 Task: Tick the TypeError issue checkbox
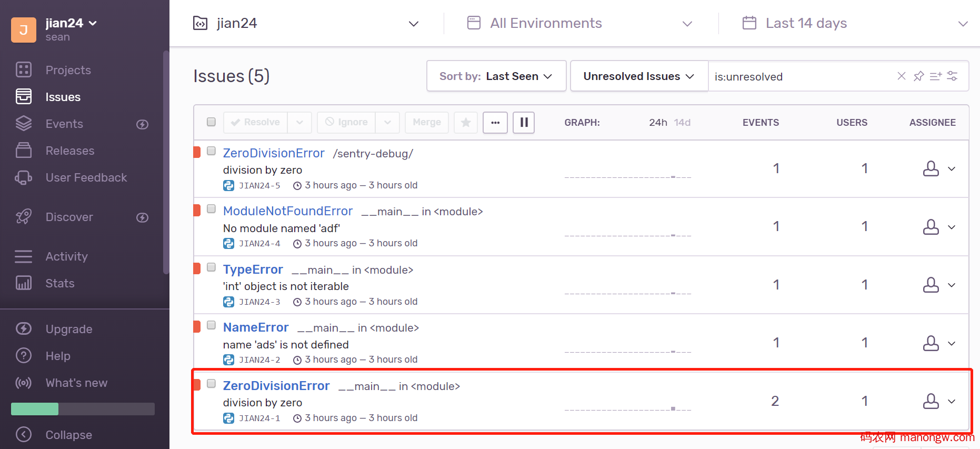[x=211, y=267]
